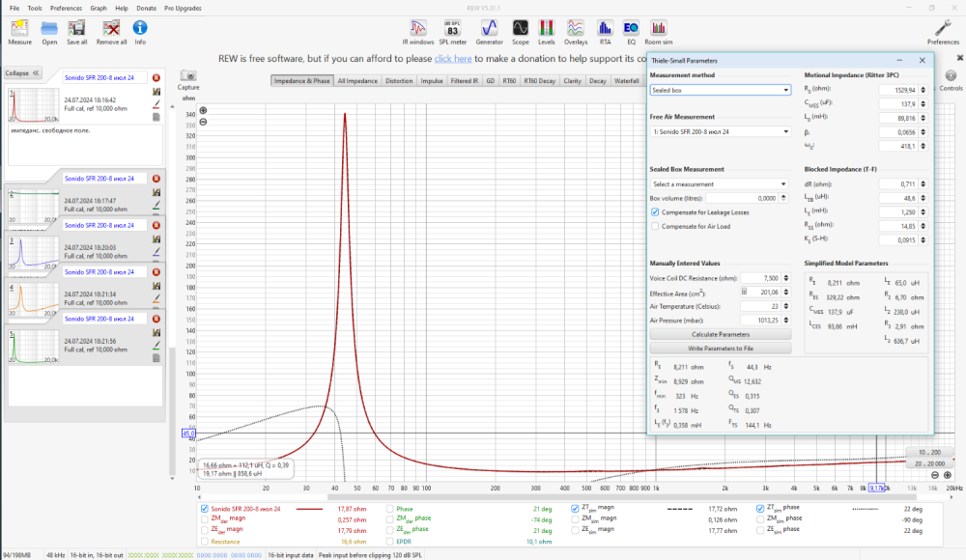Enable Compensate for Air Load checkbox
The width and height of the screenshot is (966, 560).
tap(655, 226)
